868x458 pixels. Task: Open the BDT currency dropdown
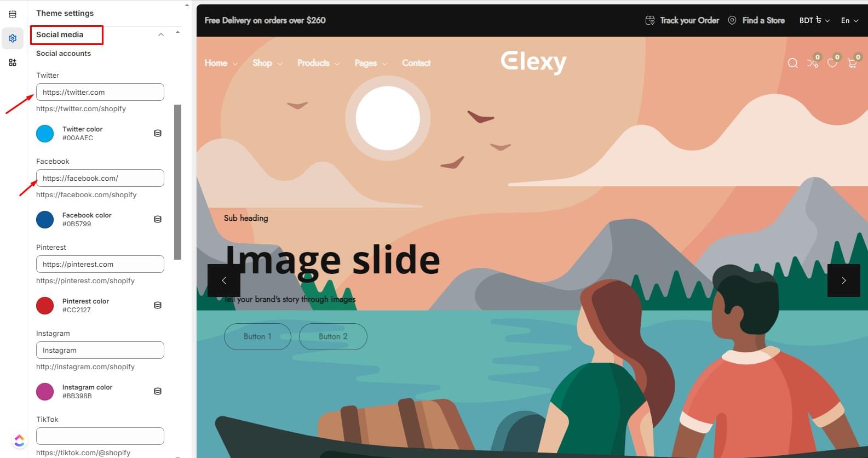tap(814, 20)
